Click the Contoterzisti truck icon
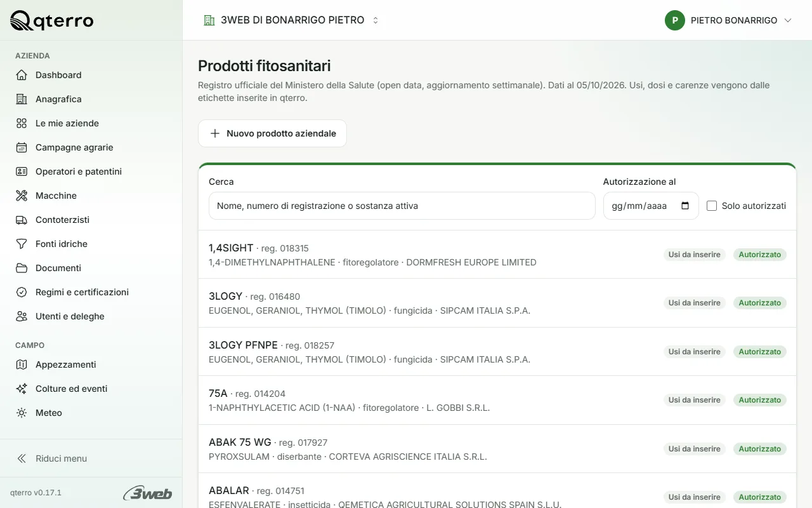The width and height of the screenshot is (812, 508). pyautogui.click(x=22, y=220)
